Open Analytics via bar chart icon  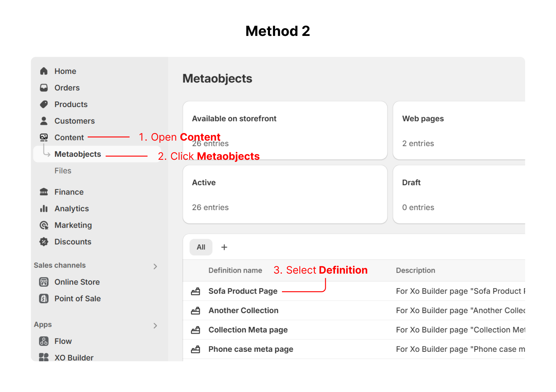pyautogui.click(x=44, y=208)
